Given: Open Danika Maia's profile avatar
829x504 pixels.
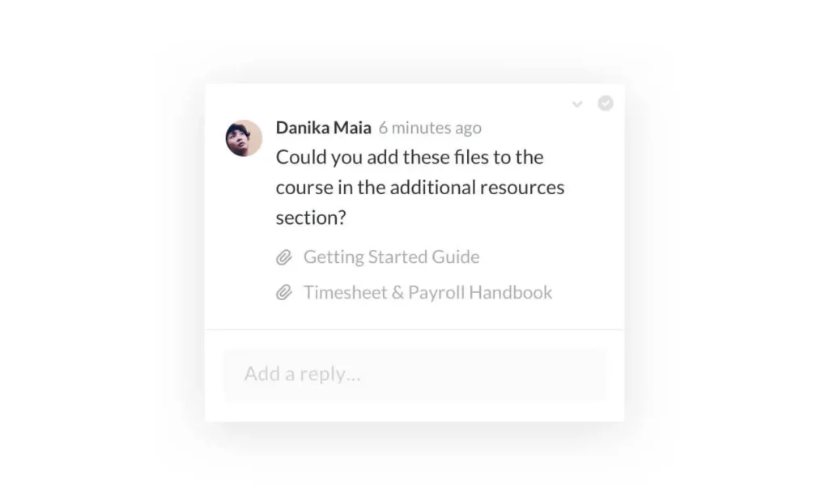Looking at the screenshot, I should click(244, 138).
